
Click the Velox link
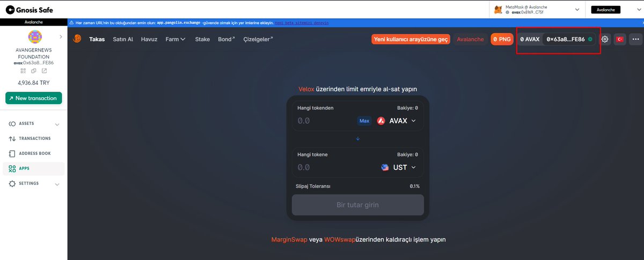(x=306, y=90)
